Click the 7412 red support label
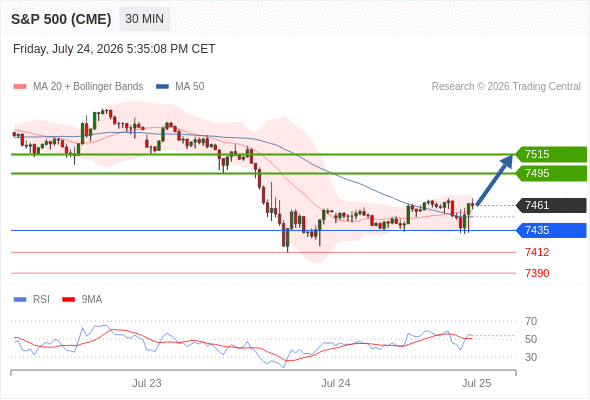The image size is (590, 400). click(537, 252)
